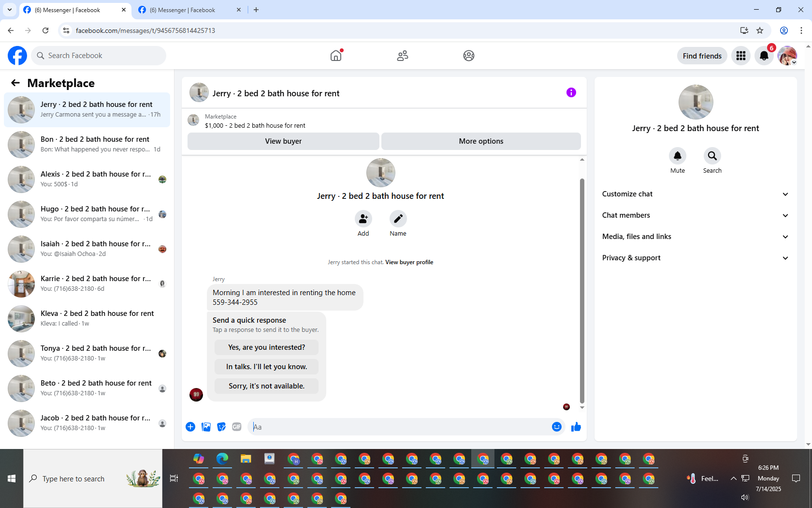Click Add people icon in chat
Image resolution: width=812 pixels, height=508 pixels.
[363, 219]
